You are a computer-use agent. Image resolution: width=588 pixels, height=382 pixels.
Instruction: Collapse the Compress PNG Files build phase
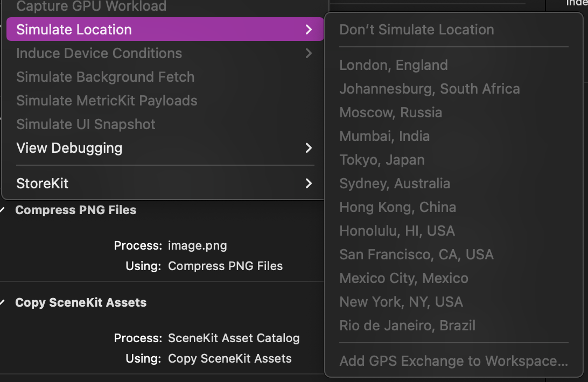(x=2, y=210)
